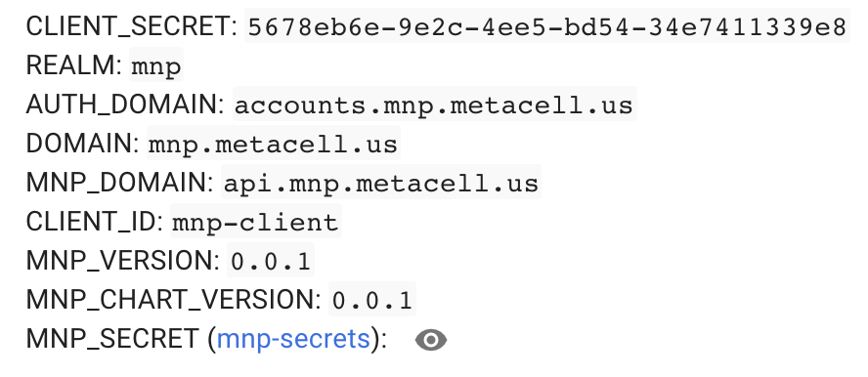Click the CLIENT_ID label text

pyautogui.click(x=95, y=221)
